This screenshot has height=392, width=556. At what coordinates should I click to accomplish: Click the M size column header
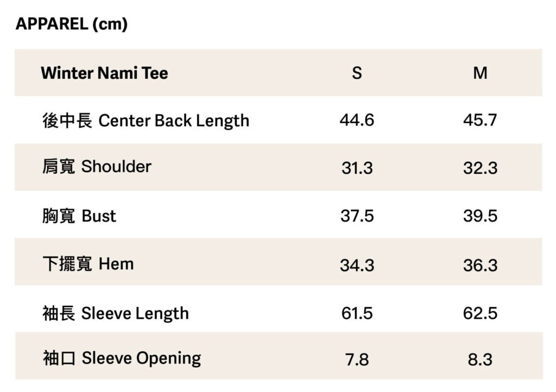tap(480, 73)
